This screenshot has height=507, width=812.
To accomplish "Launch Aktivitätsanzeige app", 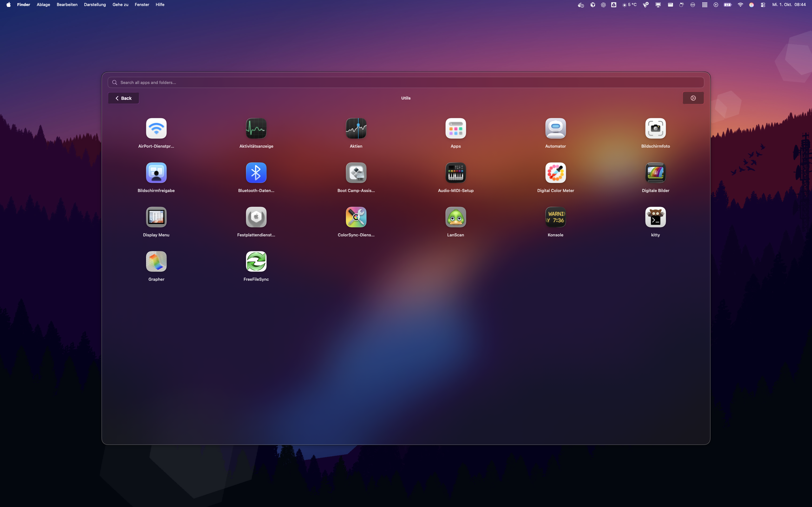I will (256, 128).
